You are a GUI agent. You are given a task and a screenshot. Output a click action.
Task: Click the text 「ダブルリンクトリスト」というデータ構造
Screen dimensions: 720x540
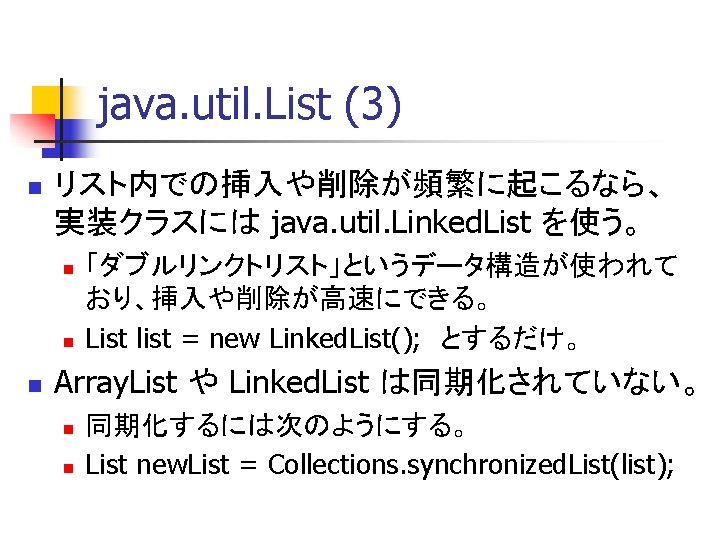380,266
